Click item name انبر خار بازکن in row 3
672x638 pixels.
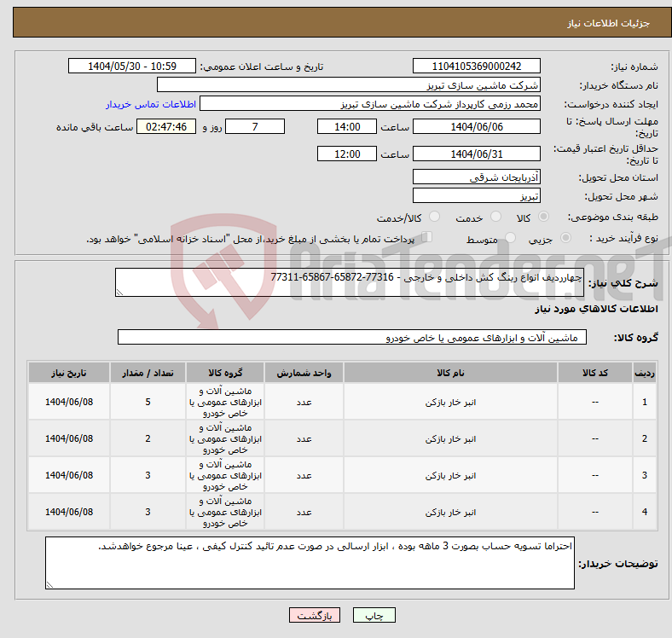tap(450, 475)
